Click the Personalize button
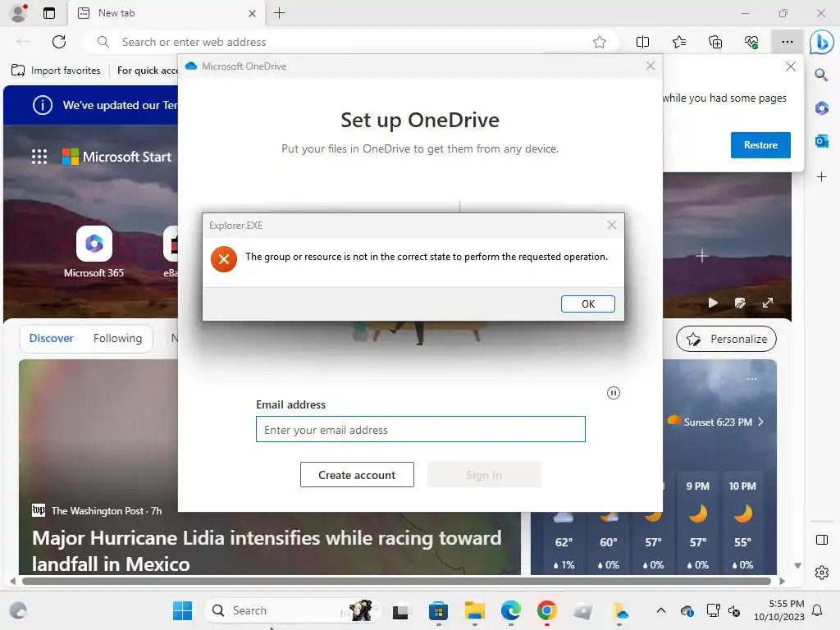This screenshot has height=630, width=840. (726, 339)
